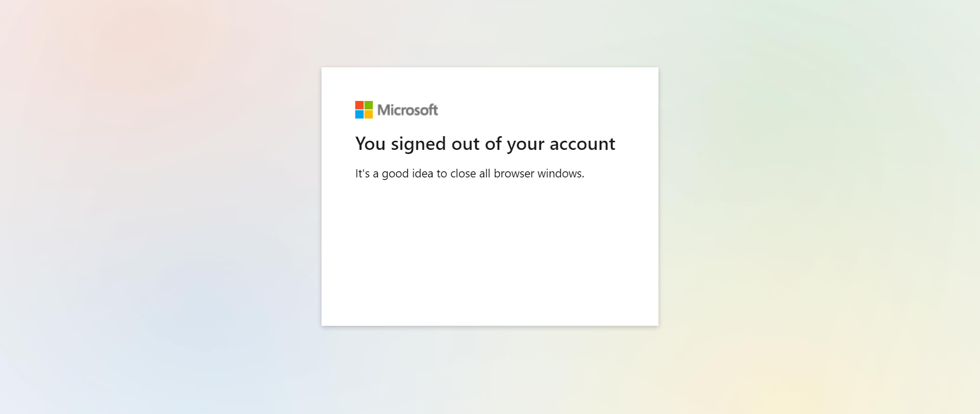Image resolution: width=980 pixels, height=414 pixels.
Task: Click the Microsoft wordmark text
Action: click(407, 110)
